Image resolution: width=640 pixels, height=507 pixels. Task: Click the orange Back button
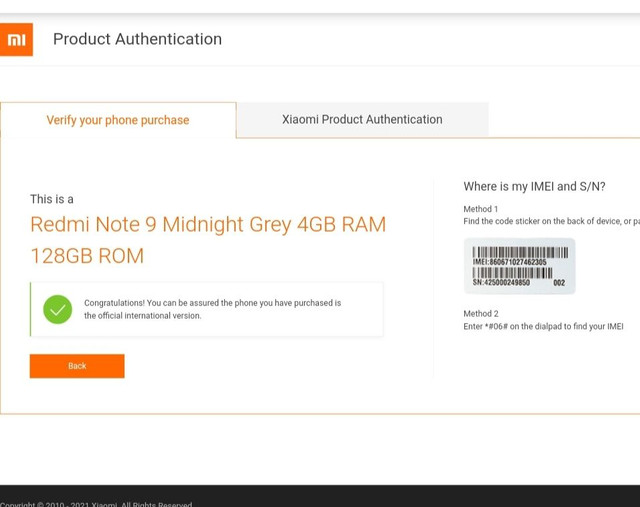[77, 366]
